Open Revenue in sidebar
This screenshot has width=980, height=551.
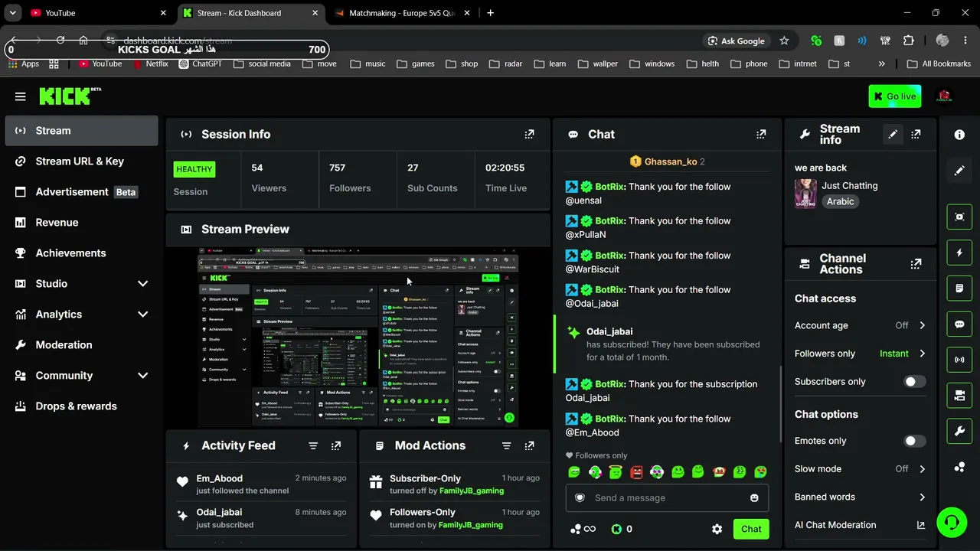click(81, 223)
